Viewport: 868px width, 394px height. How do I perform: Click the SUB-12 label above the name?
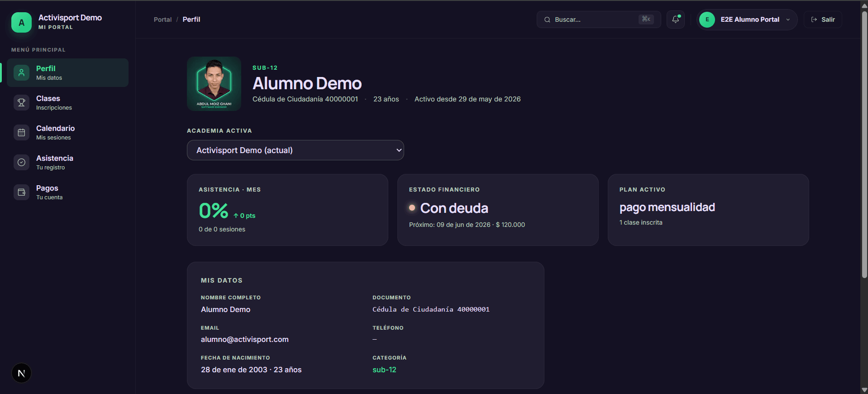(x=265, y=68)
